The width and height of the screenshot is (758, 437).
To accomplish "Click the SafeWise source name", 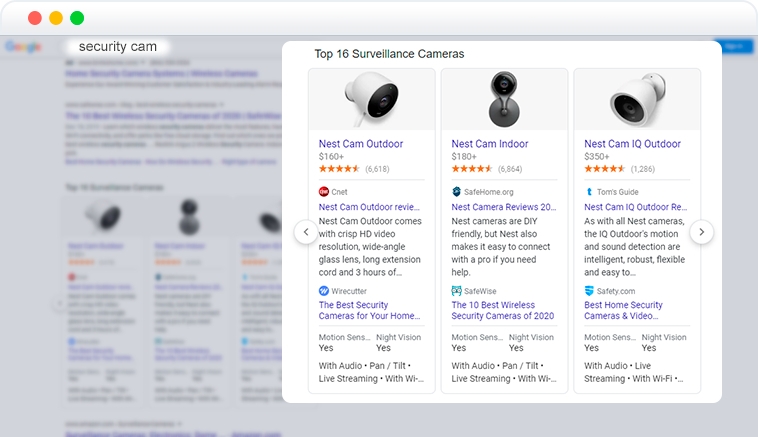I will [x=481, y=291].
